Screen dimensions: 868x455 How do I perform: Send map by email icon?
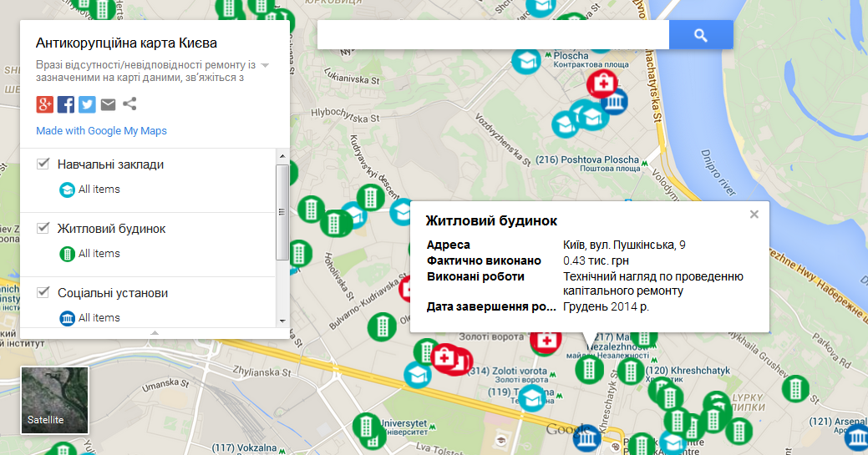click(x=108, y=104)
